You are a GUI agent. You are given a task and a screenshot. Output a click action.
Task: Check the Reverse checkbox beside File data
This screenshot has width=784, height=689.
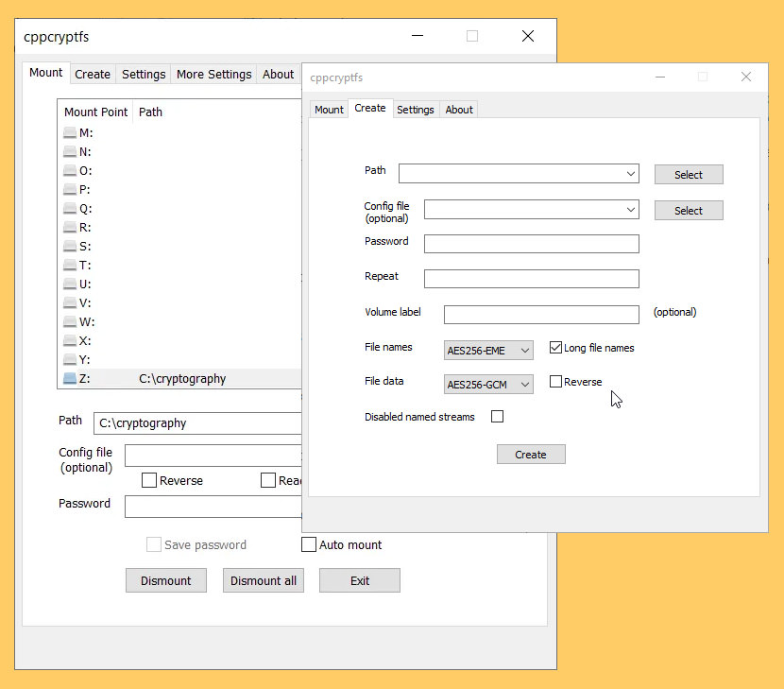(555, 382)
